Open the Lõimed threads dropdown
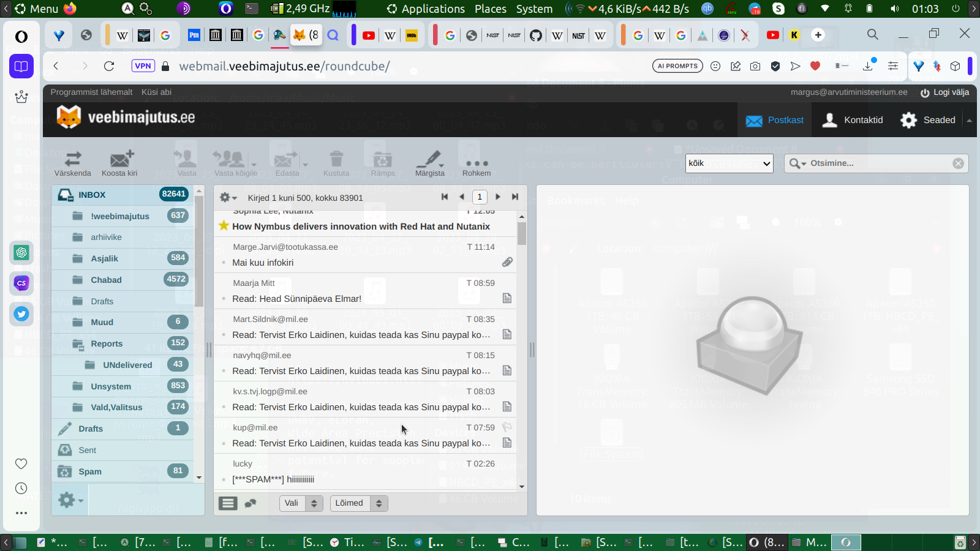980x551 pixels. click(x=359, y=503)
